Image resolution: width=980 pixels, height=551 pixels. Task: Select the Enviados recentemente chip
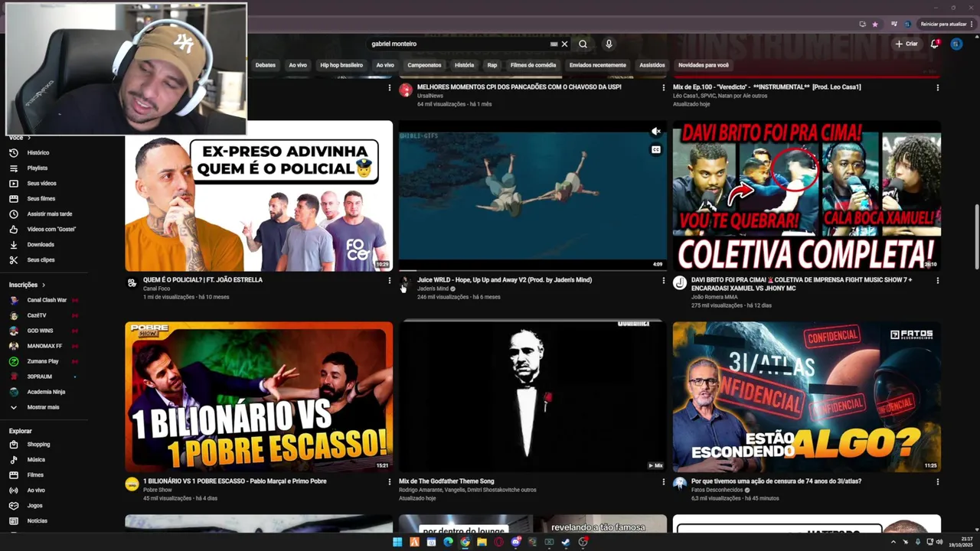coord(598,65)
